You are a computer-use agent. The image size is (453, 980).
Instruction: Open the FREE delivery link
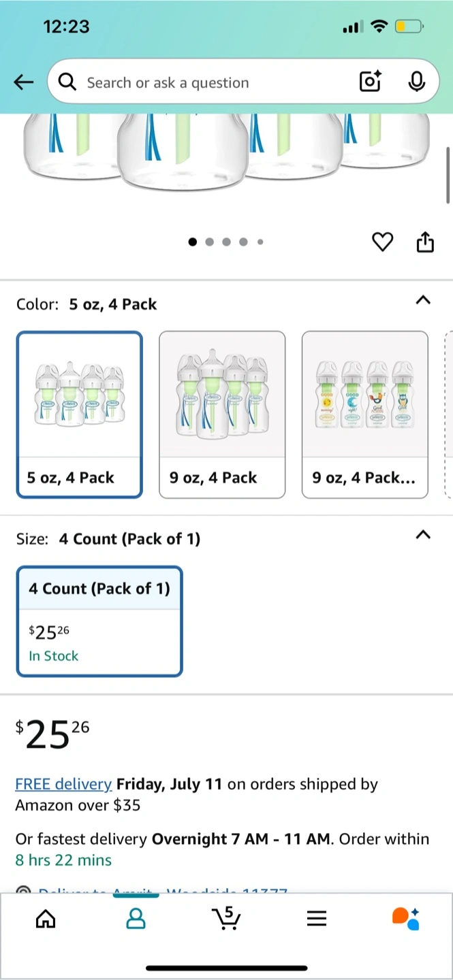[63, 784]
